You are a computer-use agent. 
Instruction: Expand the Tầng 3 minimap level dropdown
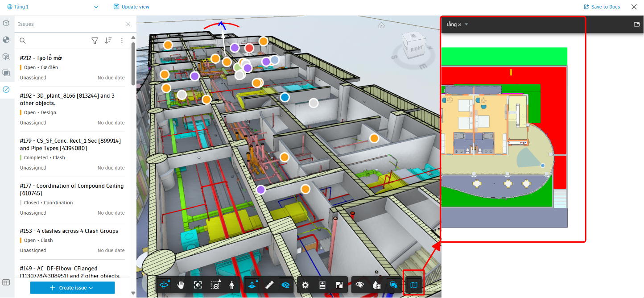[x=457, y=25]
